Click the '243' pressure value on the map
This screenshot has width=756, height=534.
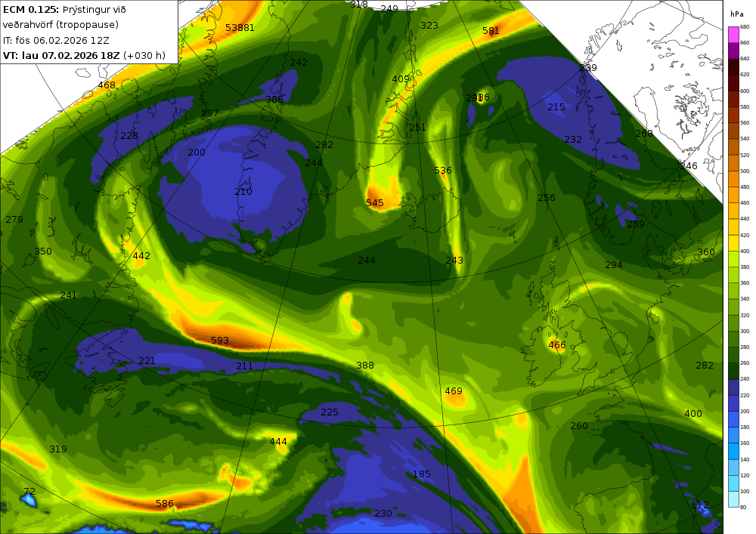454,261
